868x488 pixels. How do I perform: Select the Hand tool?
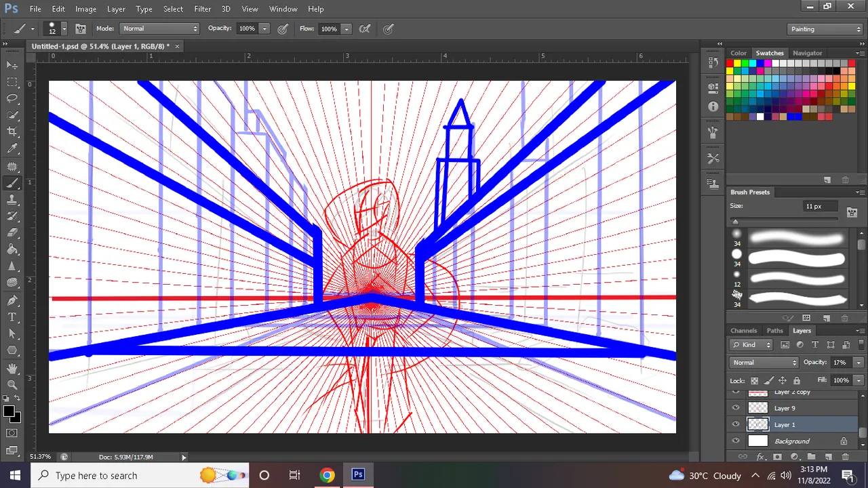click(x=12, y=368)
